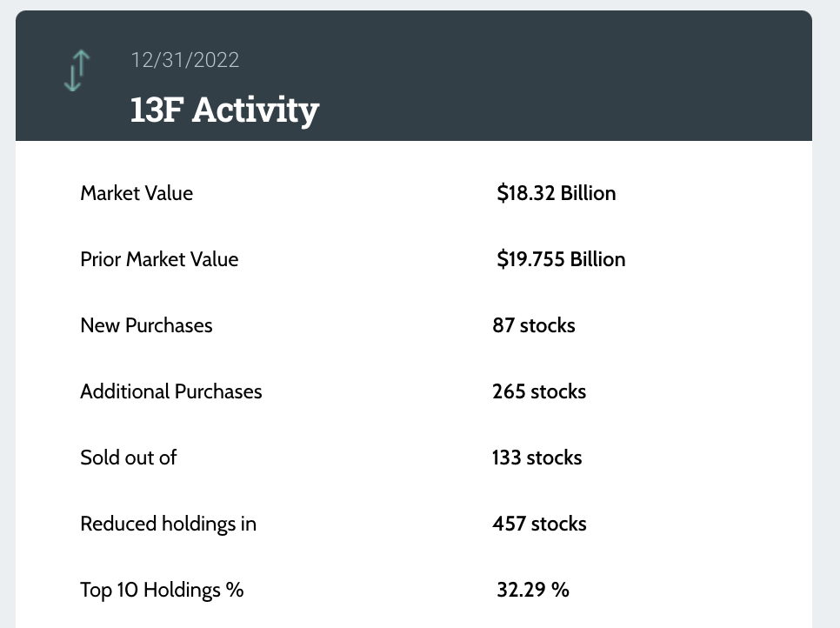Click the 13F Activity heading
Screen dimensions: 840x628
coord(224,110)
